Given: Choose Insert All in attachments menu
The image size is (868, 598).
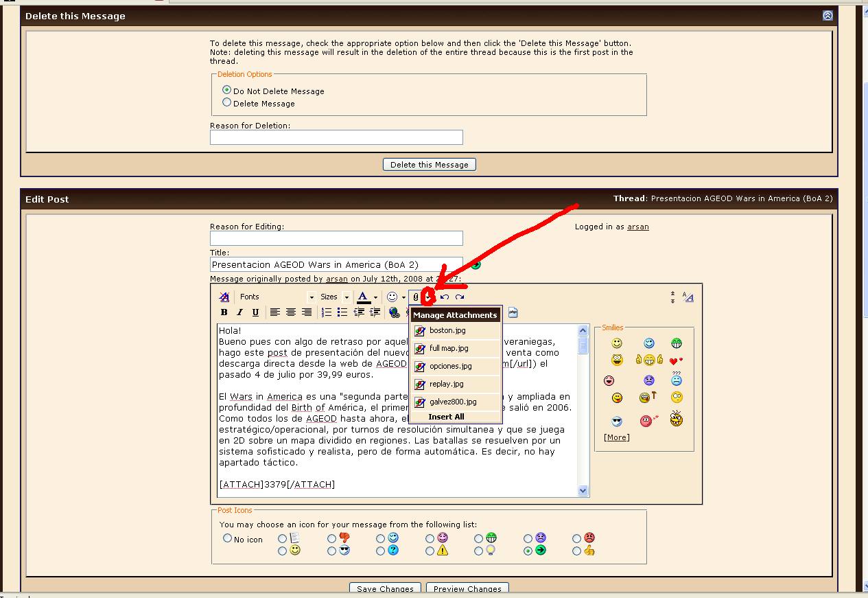Looking at the screenshot, I should (x=446, y=417).
